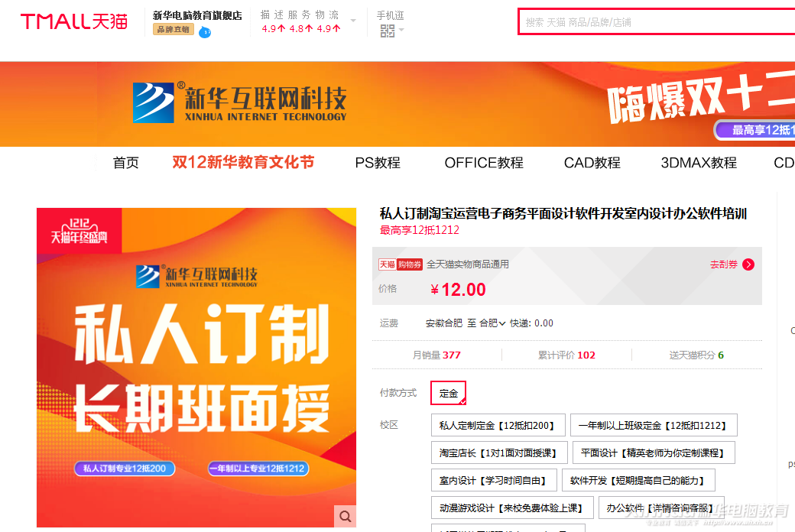Pick the 淘宝店长【1对1面对面授课】 option
The width and height of the screenshot is (795, 532).
tap(498, 453)
